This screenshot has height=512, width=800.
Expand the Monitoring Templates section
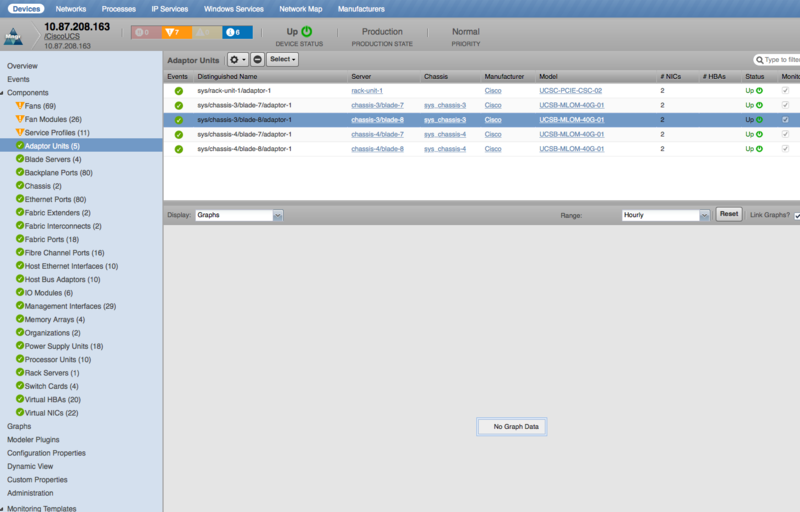tap(2, 508)
